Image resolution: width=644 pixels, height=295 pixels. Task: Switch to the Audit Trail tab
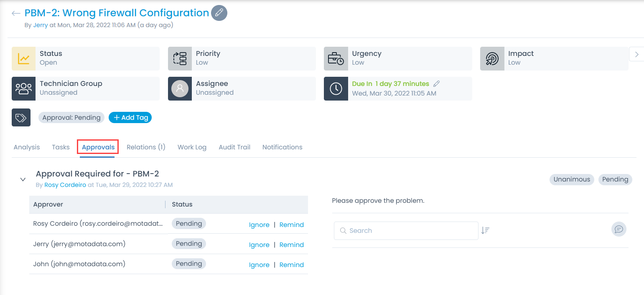pyautogui.click(x=234, y=147)
